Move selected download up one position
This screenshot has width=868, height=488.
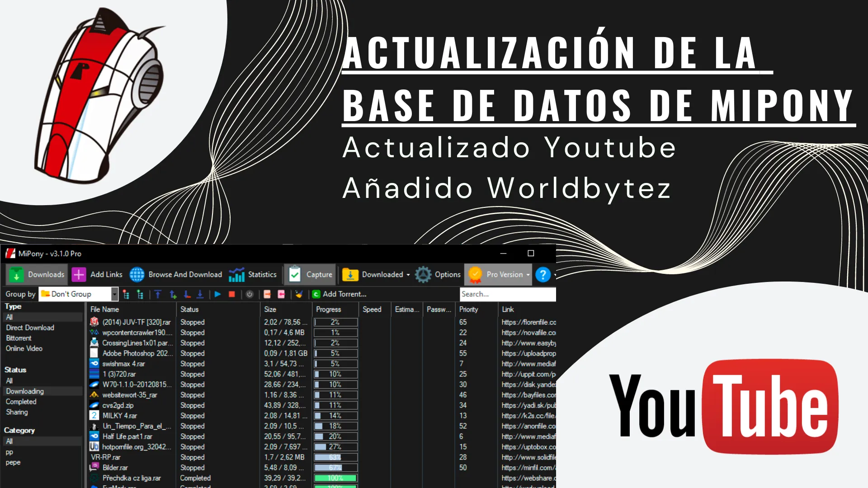click(x=173, y=295)
